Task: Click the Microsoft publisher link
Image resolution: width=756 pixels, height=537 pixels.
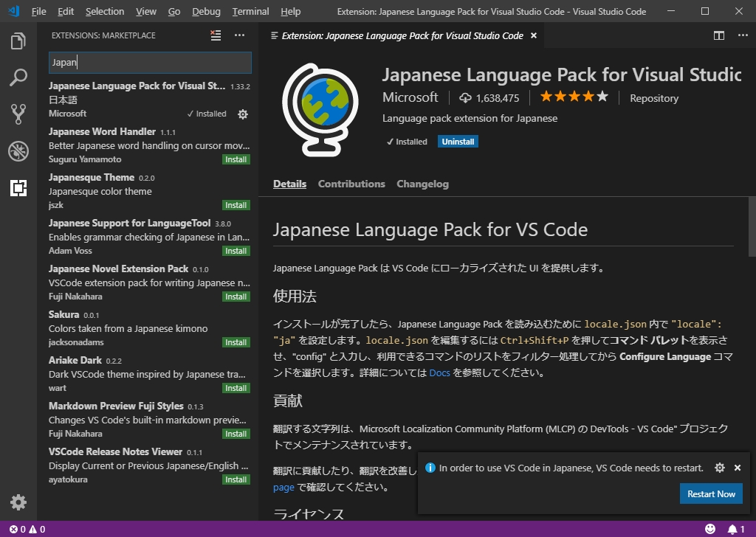Action: pos(410,97)
